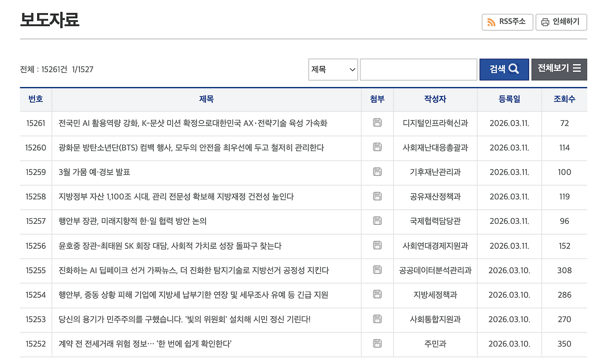Click the 전체보기 view-all button
Image resolution: width=602 pixels, height=364 pixels.
point(559,69)
